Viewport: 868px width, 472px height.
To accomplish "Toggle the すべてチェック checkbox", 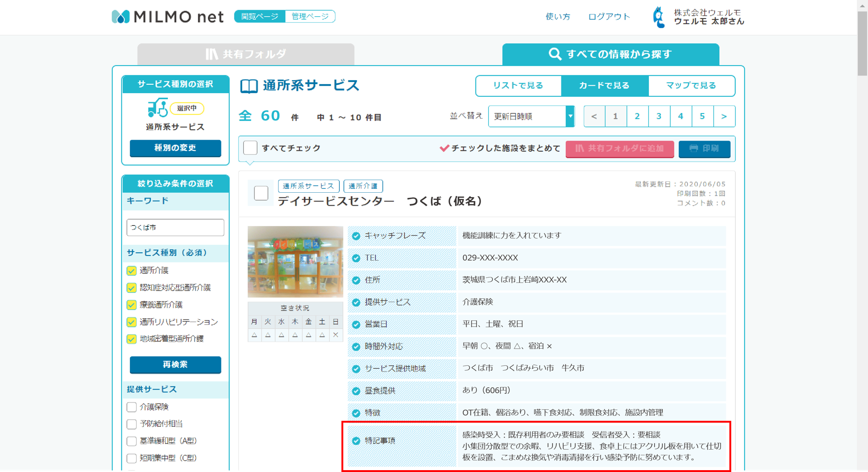I will click(250, 148).
